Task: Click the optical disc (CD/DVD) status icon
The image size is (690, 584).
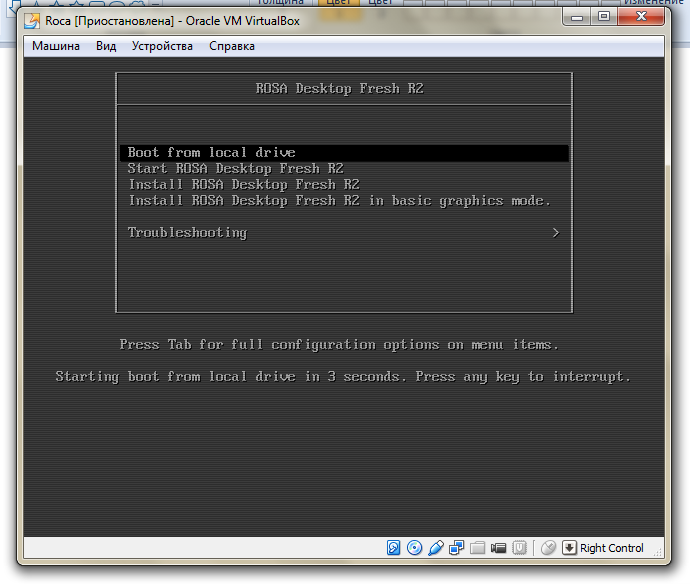Action: click(x=415, y=548)
